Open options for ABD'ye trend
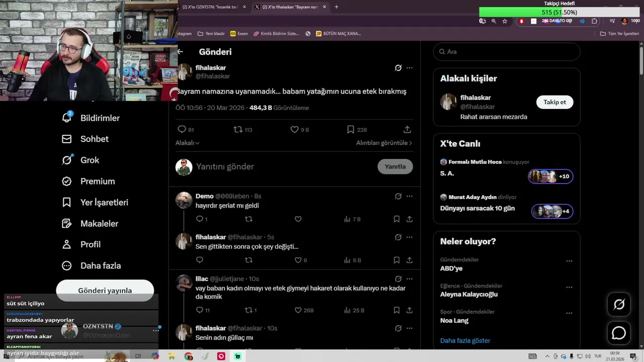The height and width of the screenshot is (362, 644). (569, 261)
